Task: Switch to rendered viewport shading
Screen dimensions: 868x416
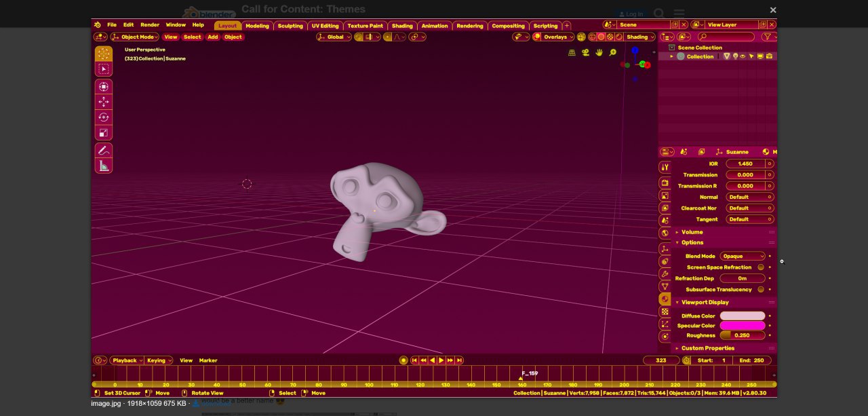Action: coord(618,37)
